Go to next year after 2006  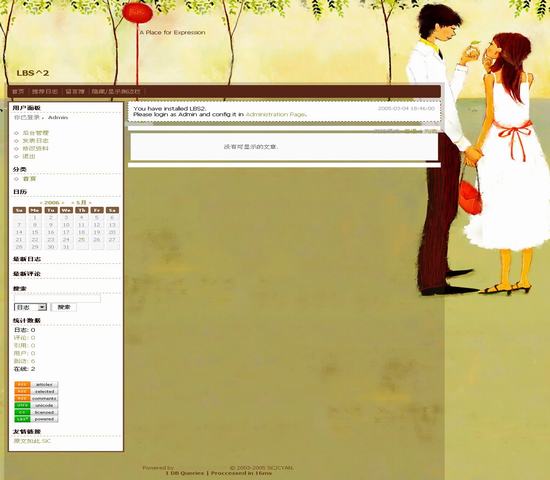click(62, 203)
